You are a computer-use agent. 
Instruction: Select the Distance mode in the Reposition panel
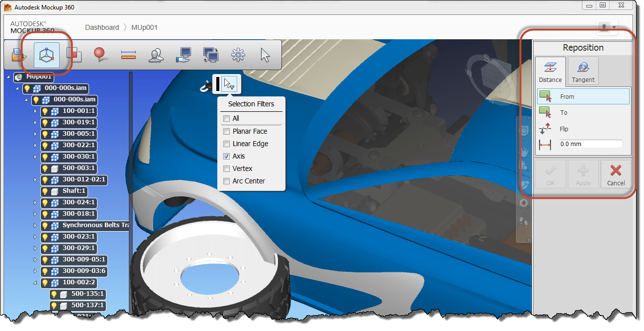coord(550,71)
